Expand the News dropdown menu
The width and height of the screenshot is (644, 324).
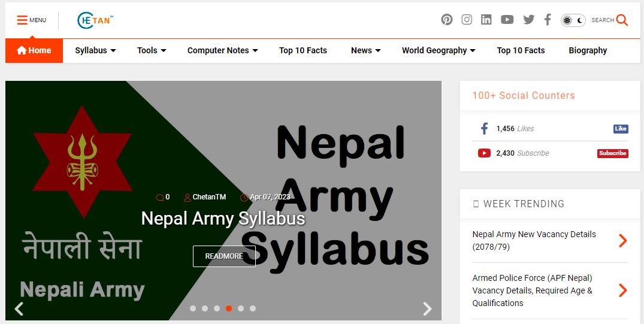[x=365, y=50]
